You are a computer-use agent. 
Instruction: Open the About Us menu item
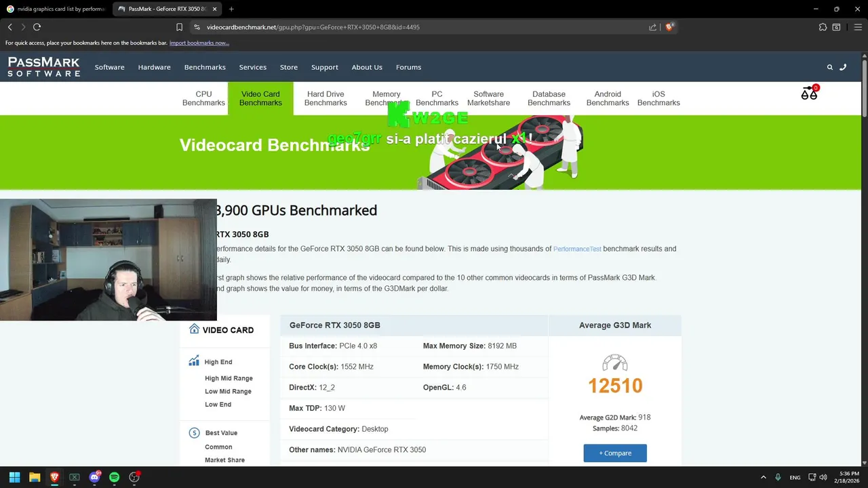(367, 67)
